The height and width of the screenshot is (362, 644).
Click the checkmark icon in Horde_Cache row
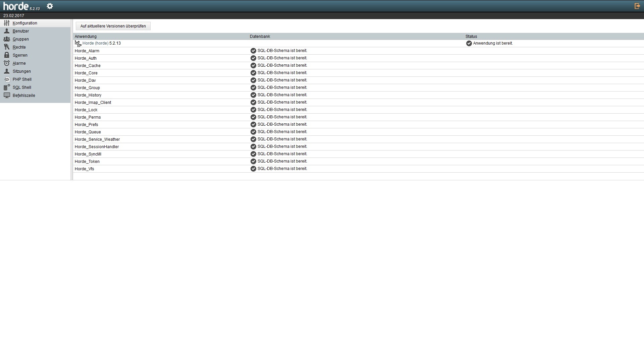pyautogui.click(x=253, y=65)
